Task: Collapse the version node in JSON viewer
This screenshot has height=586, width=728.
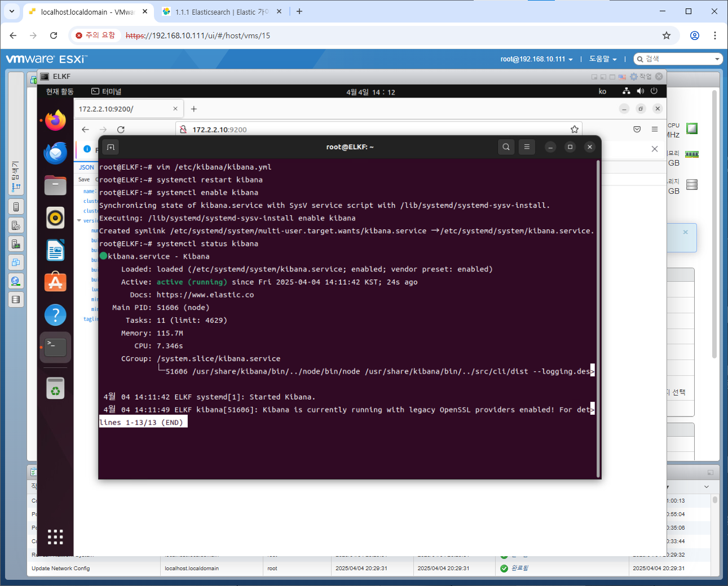Action: [x=79, y=221]
